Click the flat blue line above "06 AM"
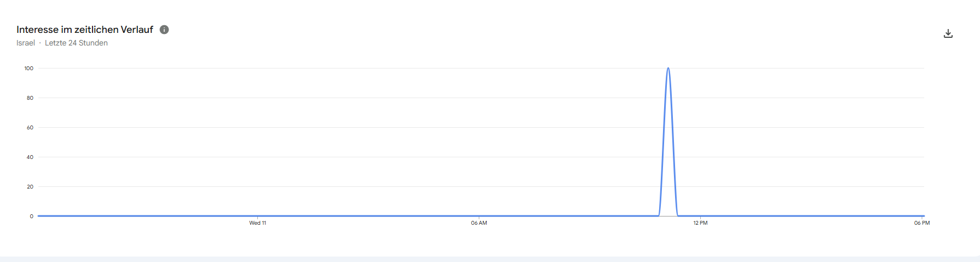980x262 pixels. click(x=479, y=216)
